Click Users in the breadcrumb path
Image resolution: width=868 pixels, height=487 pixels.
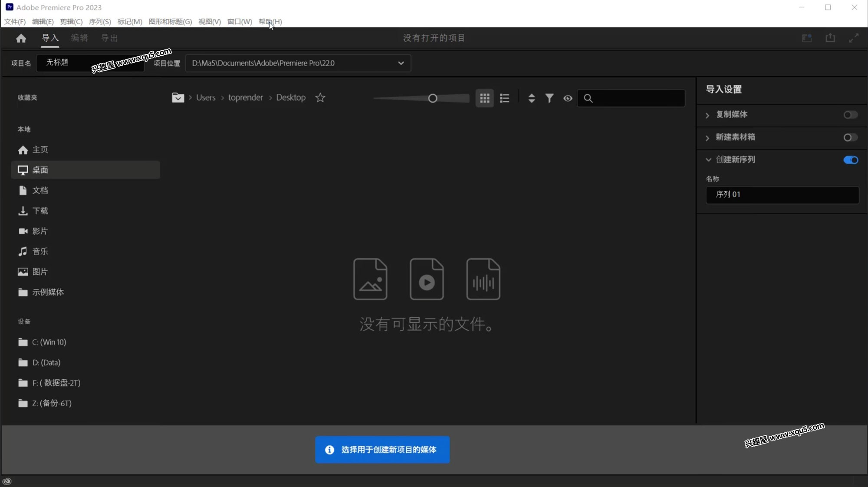point(206,98)
